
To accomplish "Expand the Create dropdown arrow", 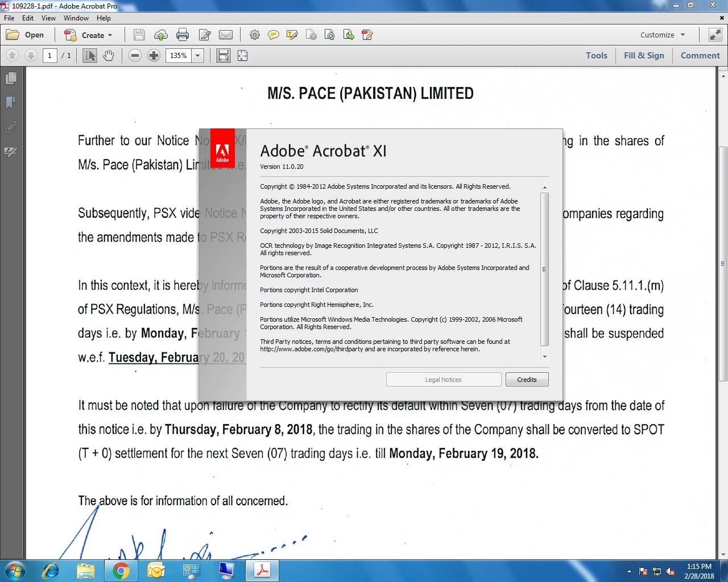I will (110, 35).
